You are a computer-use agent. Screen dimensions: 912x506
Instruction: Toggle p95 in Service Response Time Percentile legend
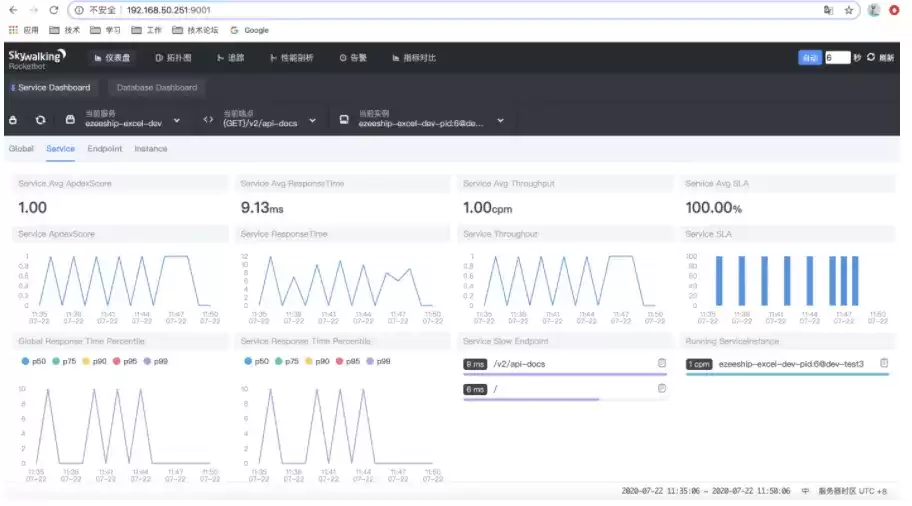coord(347,361)
